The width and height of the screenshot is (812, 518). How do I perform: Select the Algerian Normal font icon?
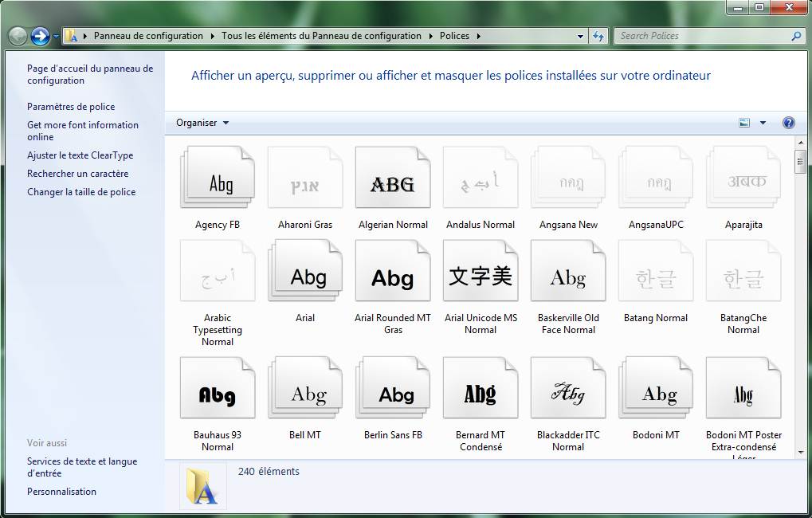pos(393,178)
